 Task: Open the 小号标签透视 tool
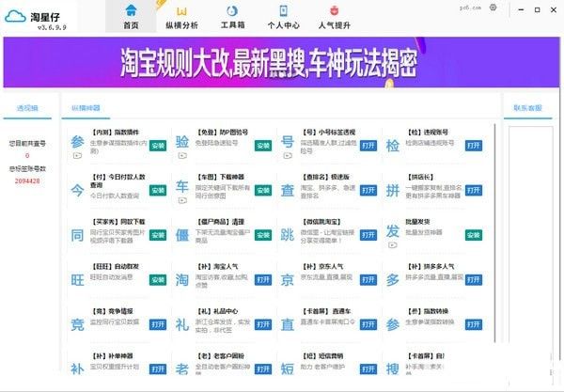pyautogui.click(x=368, y=146)
